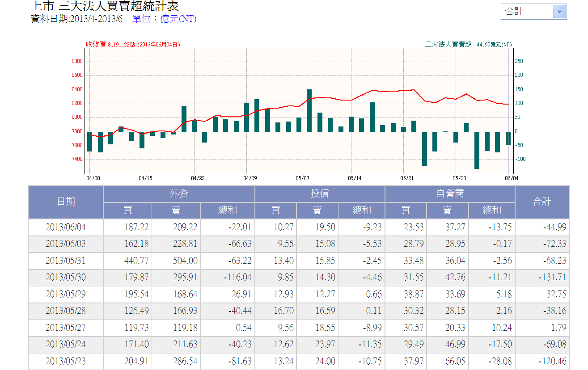
Task: Click trust sell value 23.97
Action: [x=325, y=345]
